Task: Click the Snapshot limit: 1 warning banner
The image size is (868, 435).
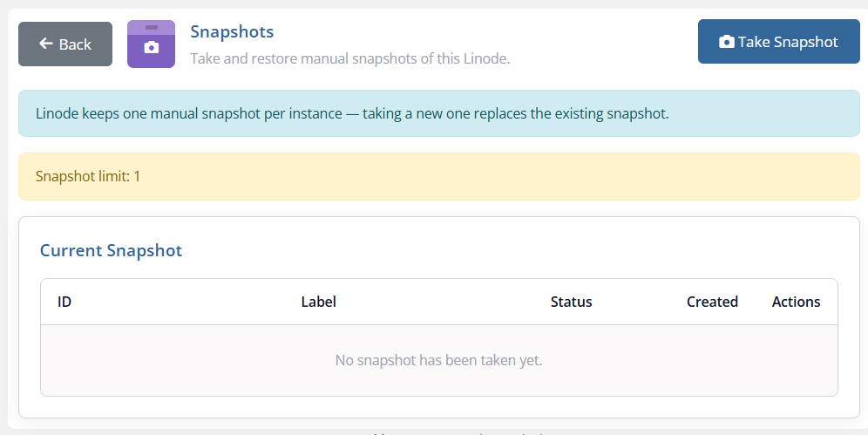Action: pos(439,177)
